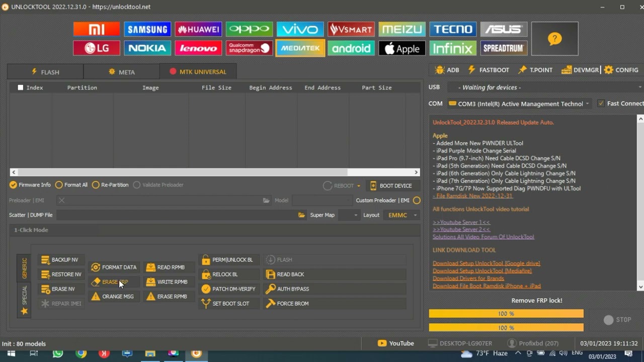Select the Xiaomi MI brand icon
This screenshot has width=644, height=362.
(x=97, y=29)
